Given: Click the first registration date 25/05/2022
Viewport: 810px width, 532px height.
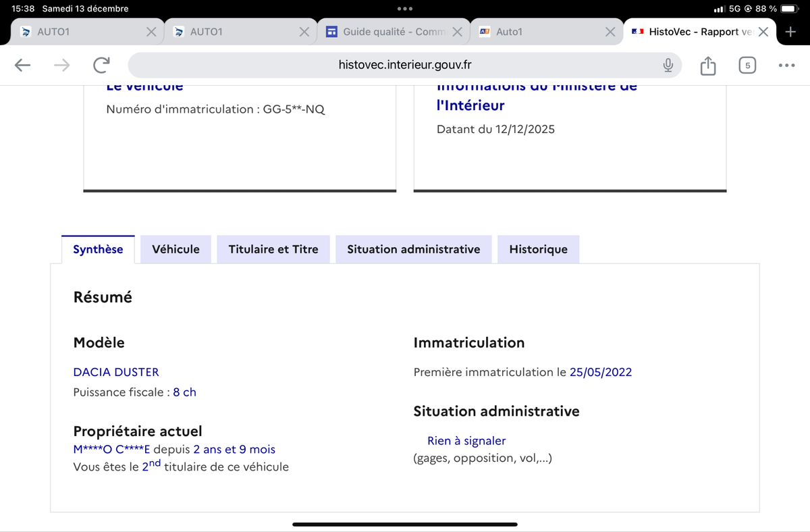Looking at the screenshot, I should point(601,372).
